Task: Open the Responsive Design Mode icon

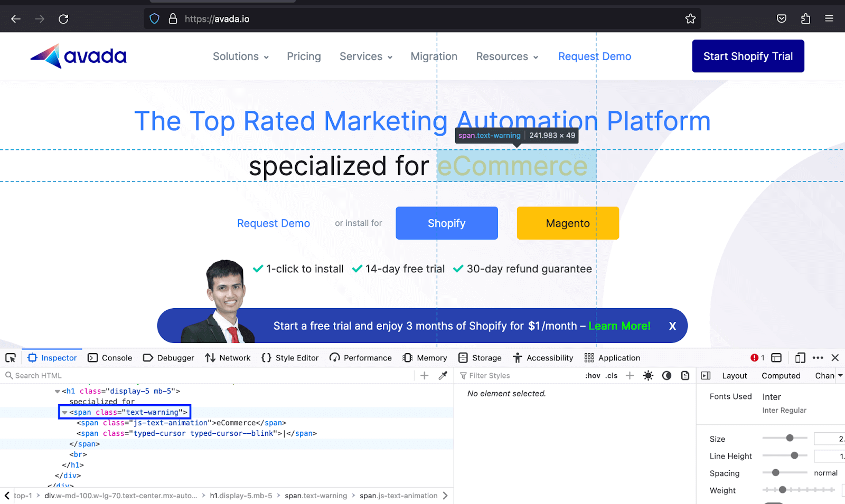Action: (800, 358)
